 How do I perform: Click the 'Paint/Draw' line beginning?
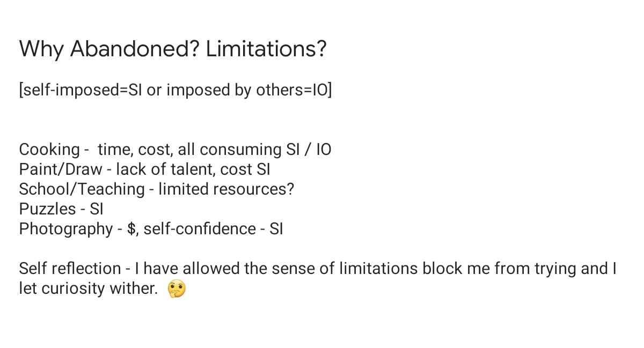[x=60, y=169]
